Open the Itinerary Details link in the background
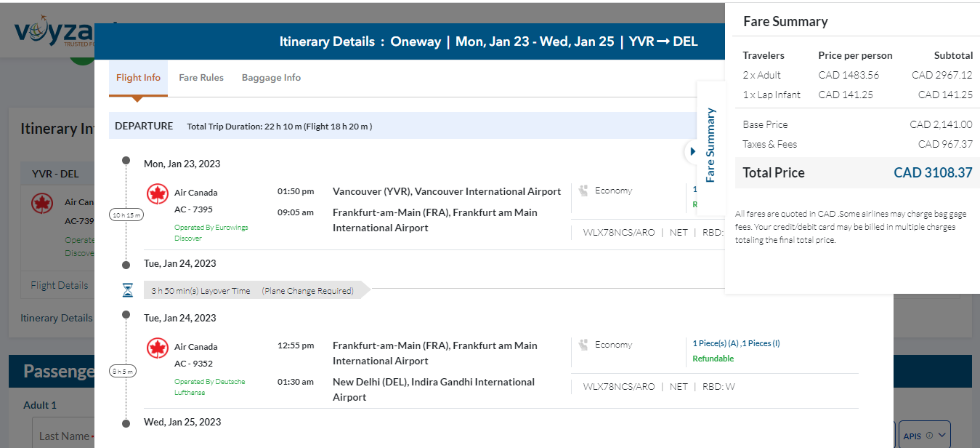This screenshot has width=980, height=448. pyautogui.click(x=56, y=318)
